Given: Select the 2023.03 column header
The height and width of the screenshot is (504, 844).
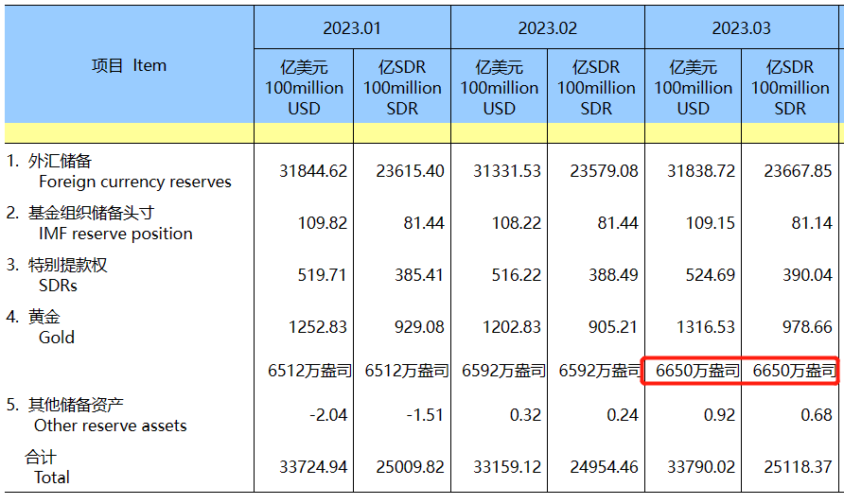Looking at the screenshot, I should (x=741, y=28).
